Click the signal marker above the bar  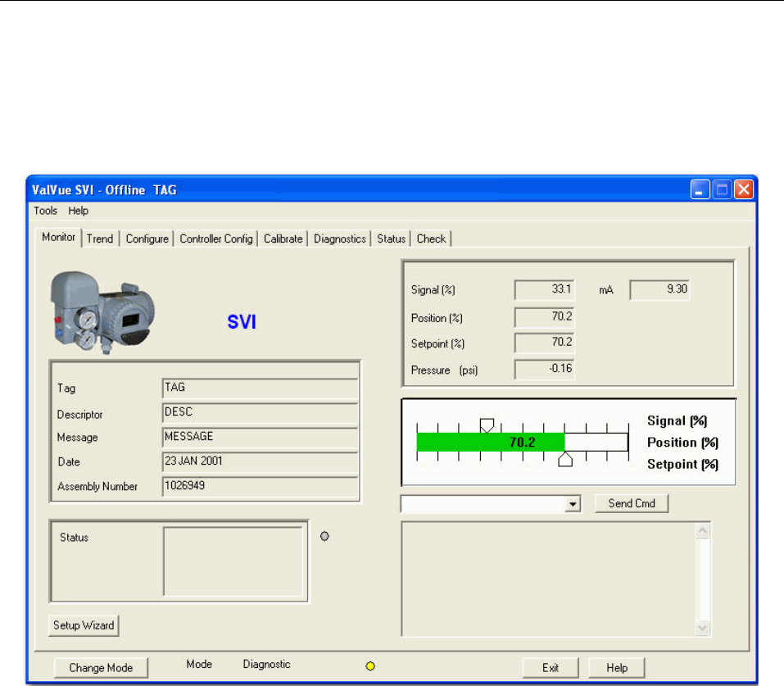487,425
